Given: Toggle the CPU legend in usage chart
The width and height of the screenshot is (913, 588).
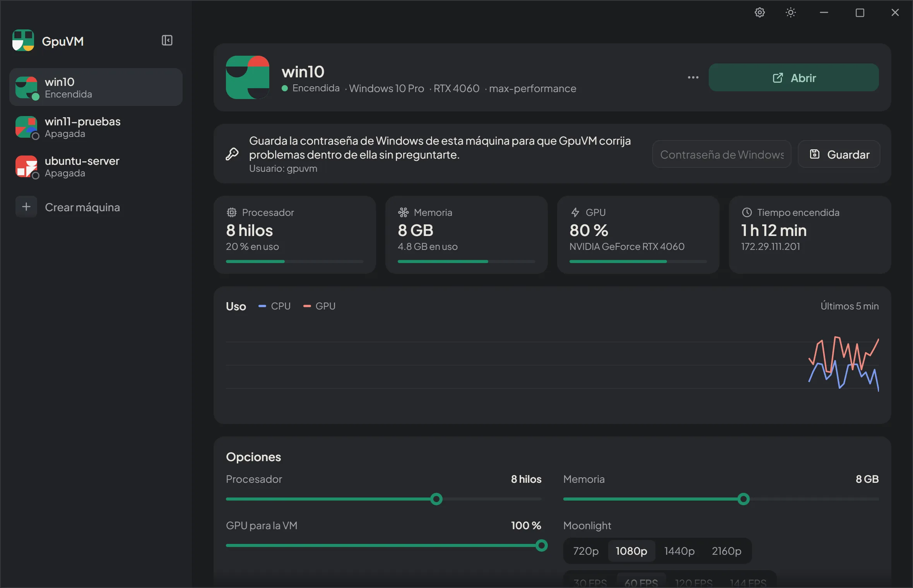Looking at the screenshot, I should pos(274,306).
